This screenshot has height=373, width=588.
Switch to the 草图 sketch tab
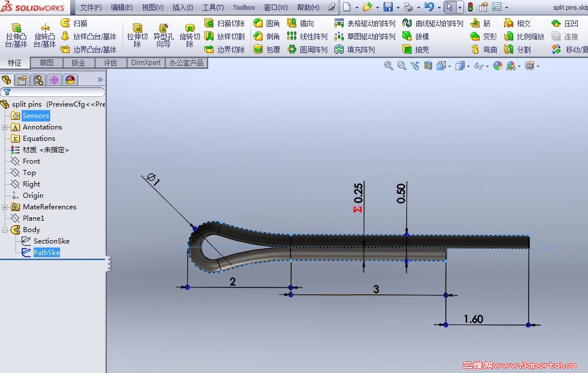46,63
